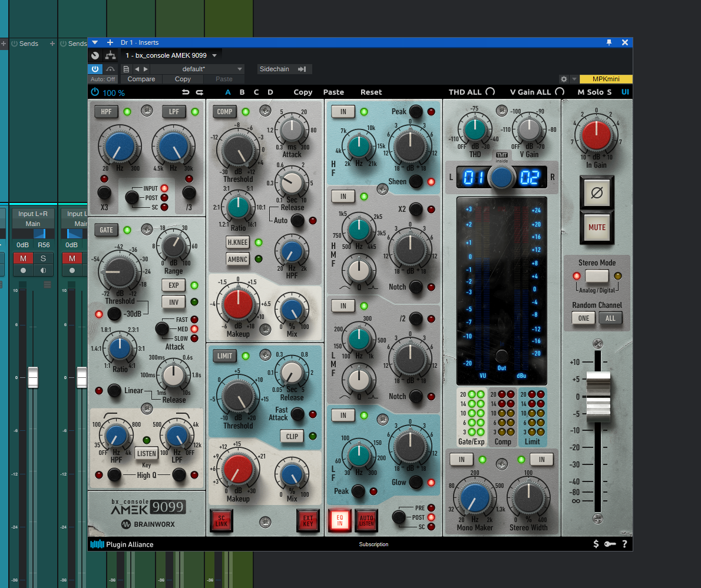The width and height of the screenshot is (701, 588).
Task: Click the THD ALL knob icon
Action: tap(491, 92)
